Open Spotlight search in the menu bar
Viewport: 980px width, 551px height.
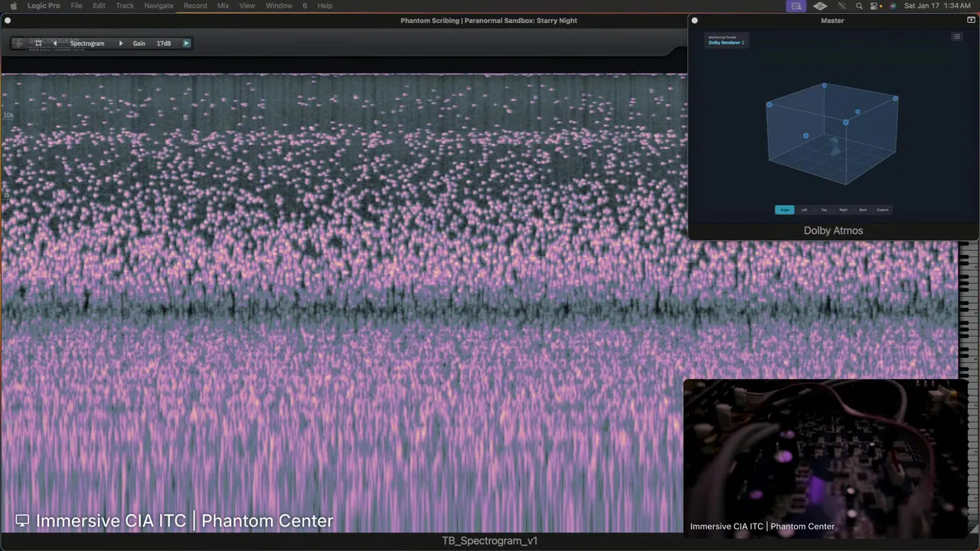coord(859,5)
